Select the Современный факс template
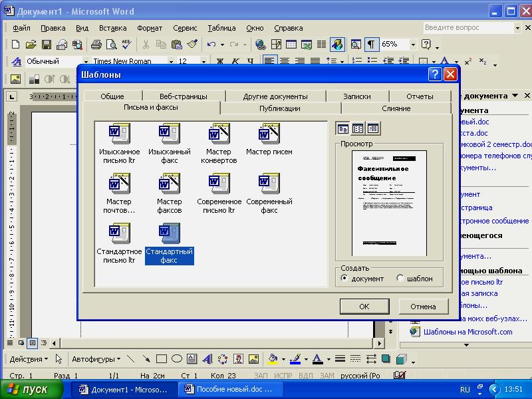This screenshot has width=532, height=399. (269, 194)
